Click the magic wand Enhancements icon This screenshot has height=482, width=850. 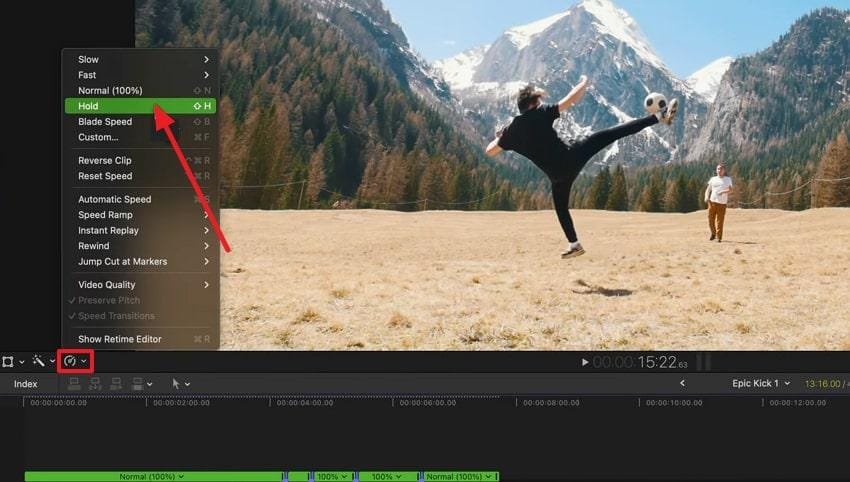coord(38,361)
